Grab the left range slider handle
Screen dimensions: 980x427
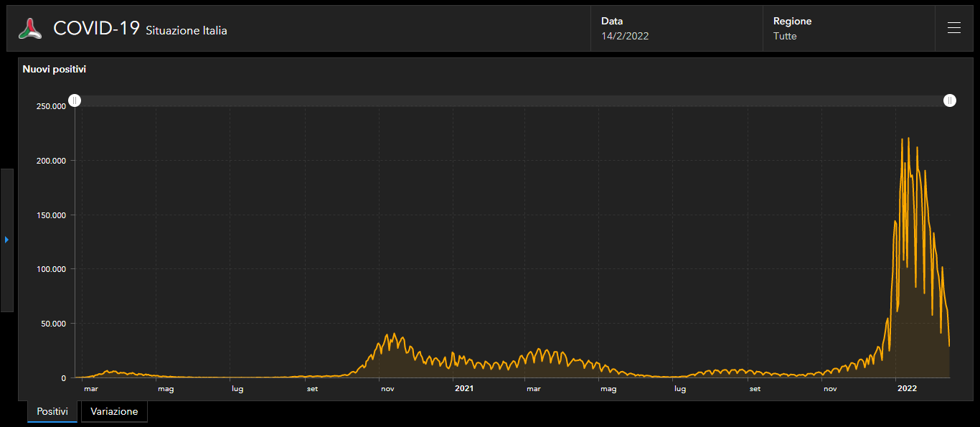pyautogui.click(x=75, y=100)
